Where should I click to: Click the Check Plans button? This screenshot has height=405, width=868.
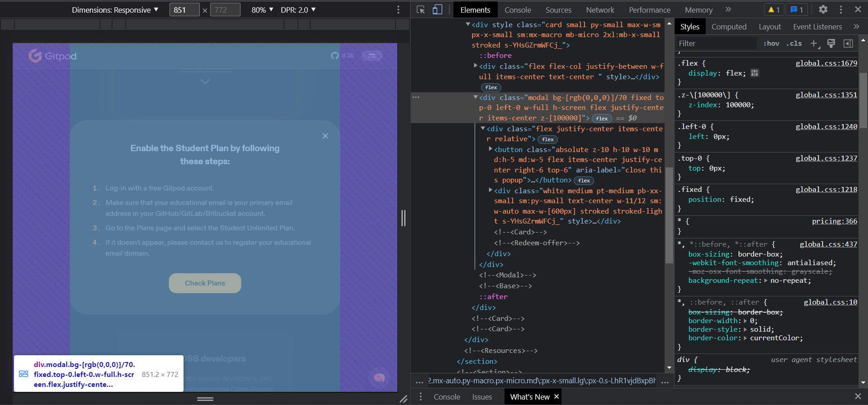[205, 283]
